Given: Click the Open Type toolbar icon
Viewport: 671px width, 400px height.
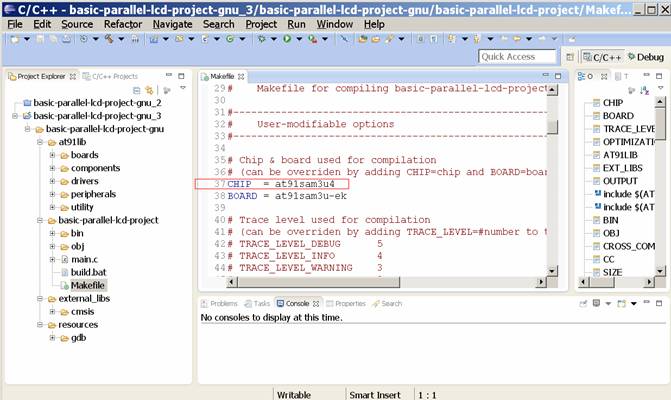Looking at the screenshot, I should point(363,39).
